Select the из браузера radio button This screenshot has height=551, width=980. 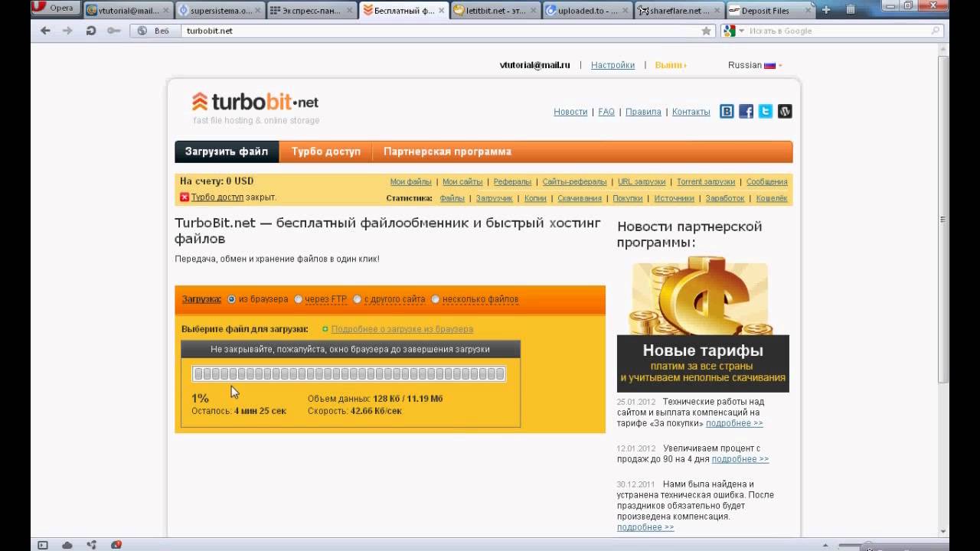[231, 299]
